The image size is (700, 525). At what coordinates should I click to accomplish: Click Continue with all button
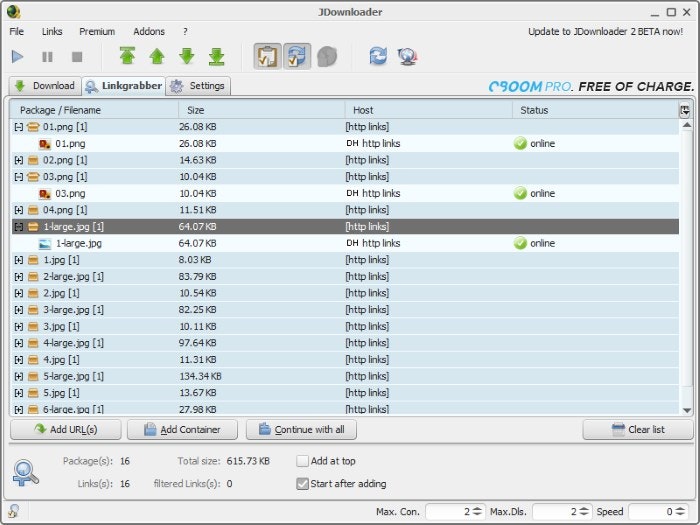(x=301, y=429)
